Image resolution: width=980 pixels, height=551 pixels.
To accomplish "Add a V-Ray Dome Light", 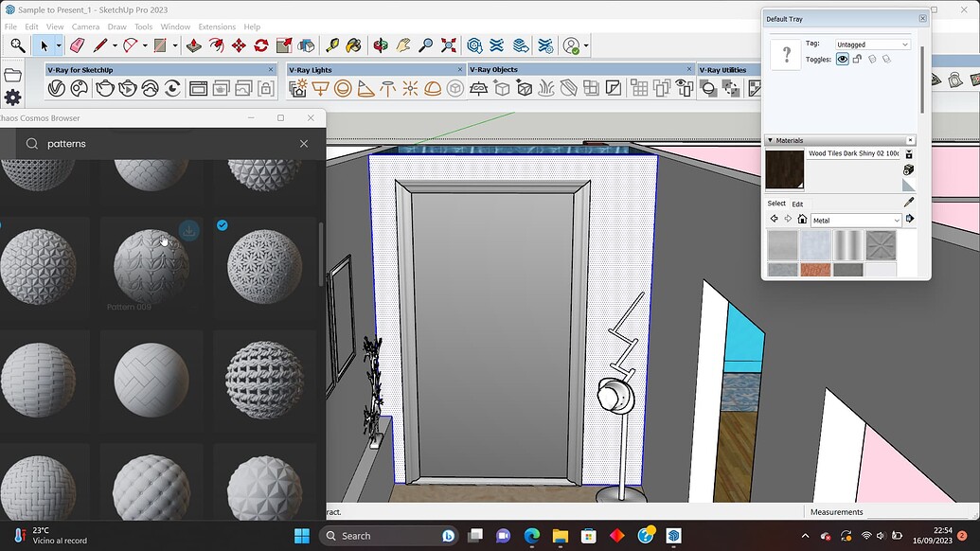I will point(434,88).
